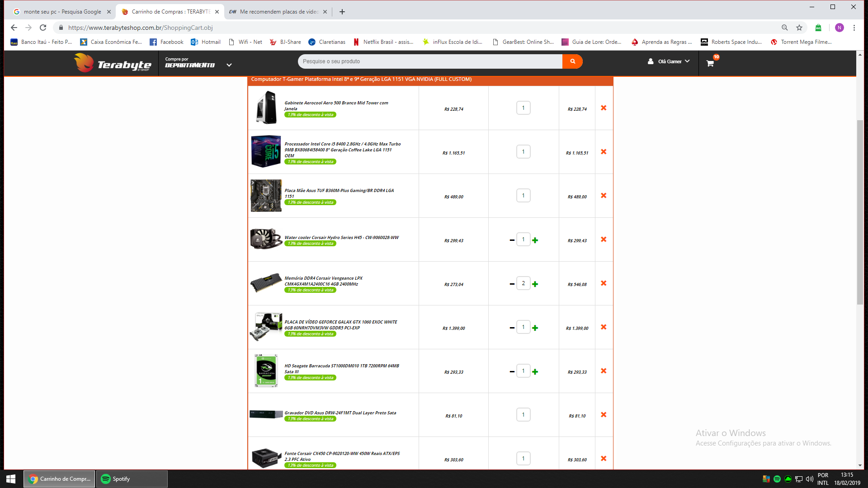Image resolution: width=868 pixels, height=488 pixels.
Task: Open Chrome zoom magnifier in address bar
Action: (x=785, y=28)
